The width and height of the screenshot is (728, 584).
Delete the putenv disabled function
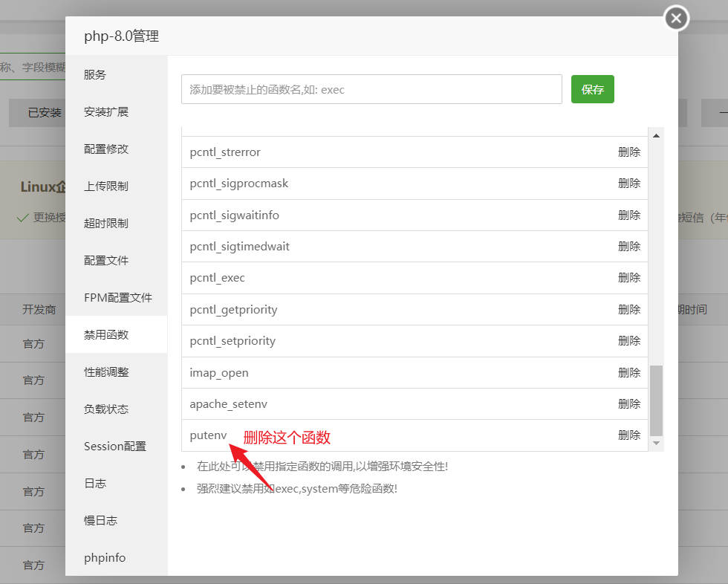point(628,435)
